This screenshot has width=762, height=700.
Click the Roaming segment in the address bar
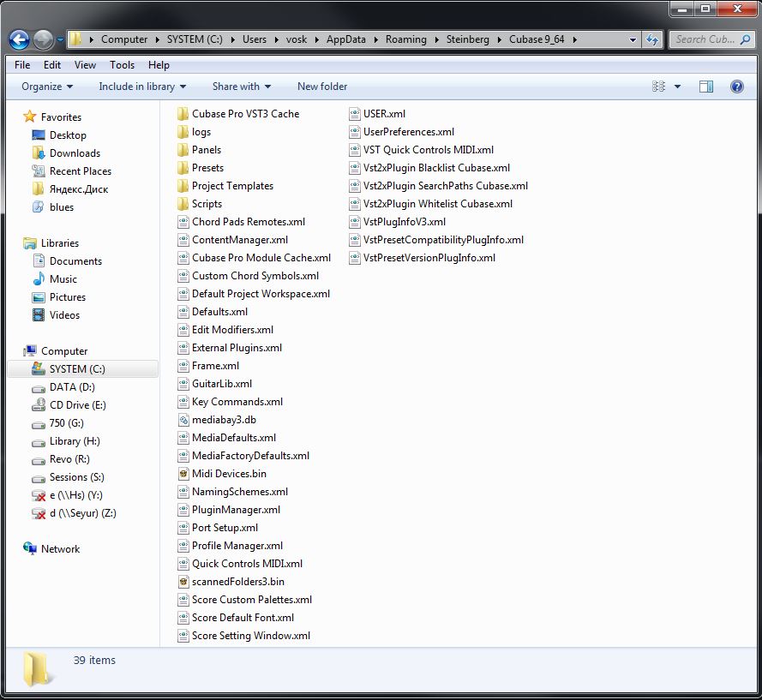[405, 39]
